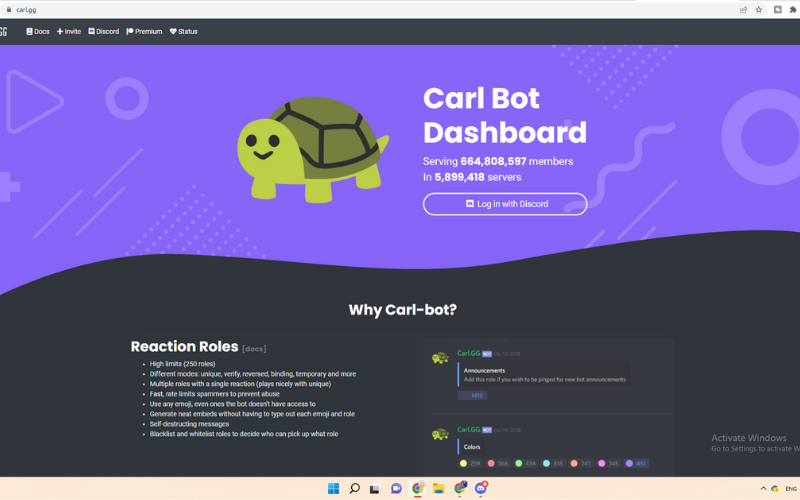
Task: Click 'Different modes: unique, verify' bullet
Action: tap(253, 374)
